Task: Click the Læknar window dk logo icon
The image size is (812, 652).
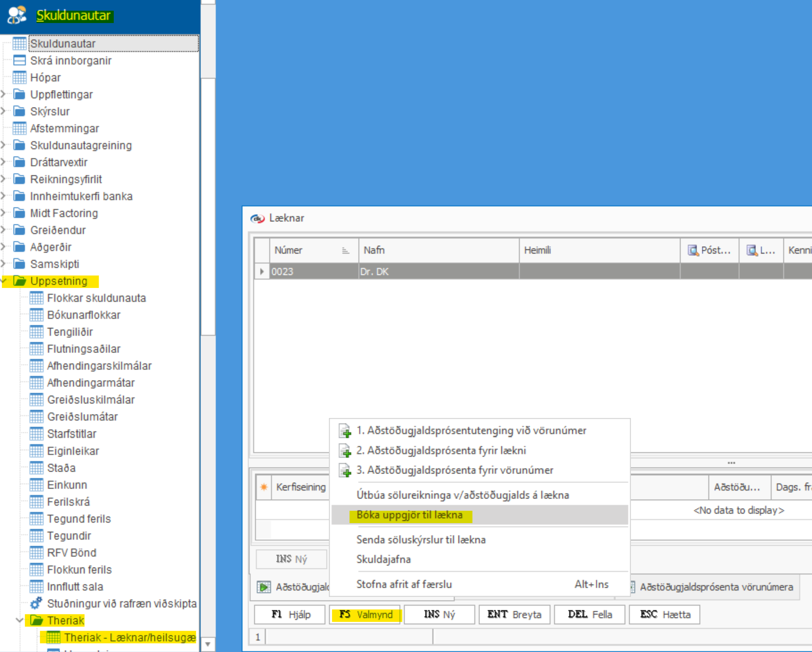Action: tap(258, 218)
